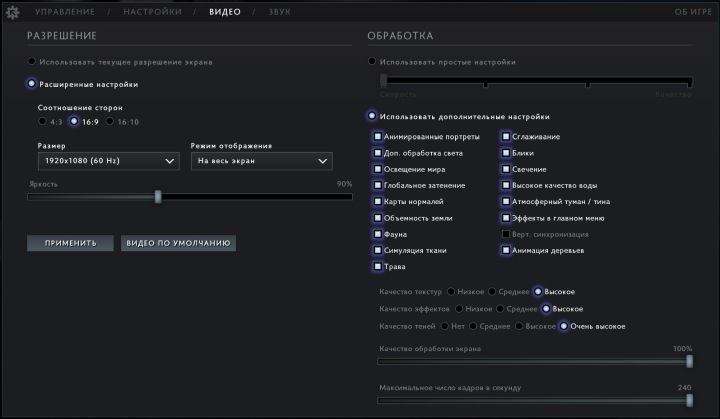Open the Управление tab
The image size is (720, 419).
66,12
